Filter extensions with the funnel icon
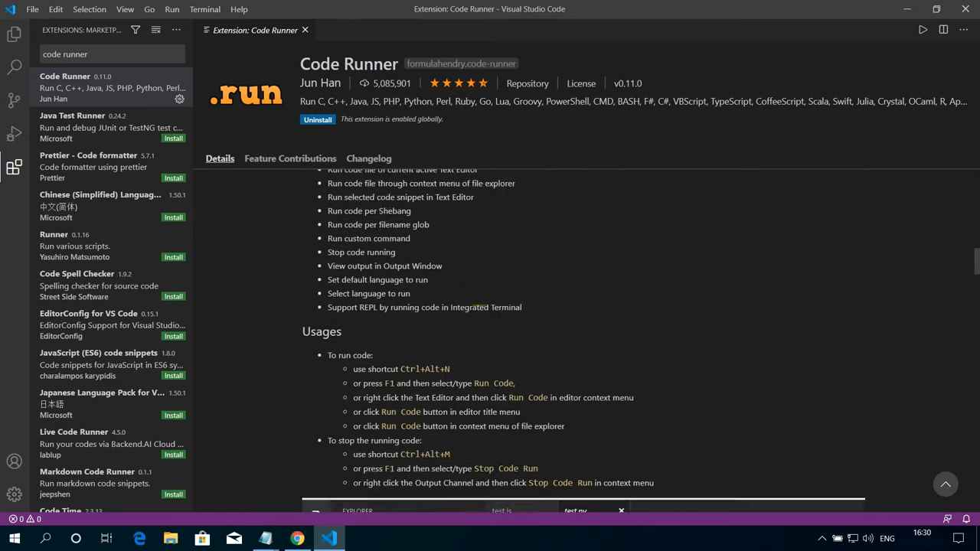 135,30
